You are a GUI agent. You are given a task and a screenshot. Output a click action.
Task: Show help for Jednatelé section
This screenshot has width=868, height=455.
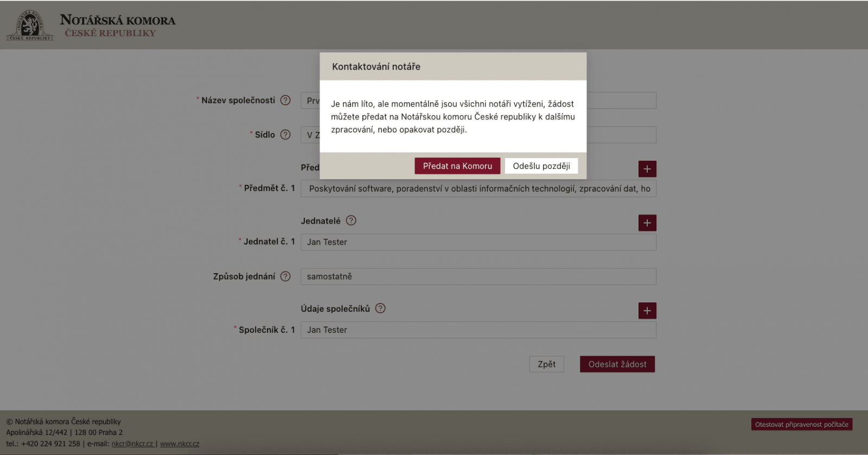tap(351, 220)
